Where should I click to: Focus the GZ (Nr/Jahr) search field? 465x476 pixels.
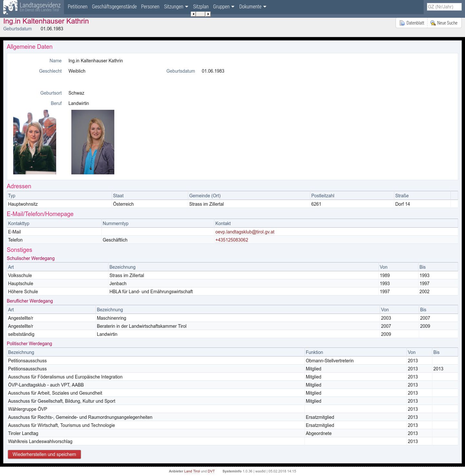[x=444, y=7]
